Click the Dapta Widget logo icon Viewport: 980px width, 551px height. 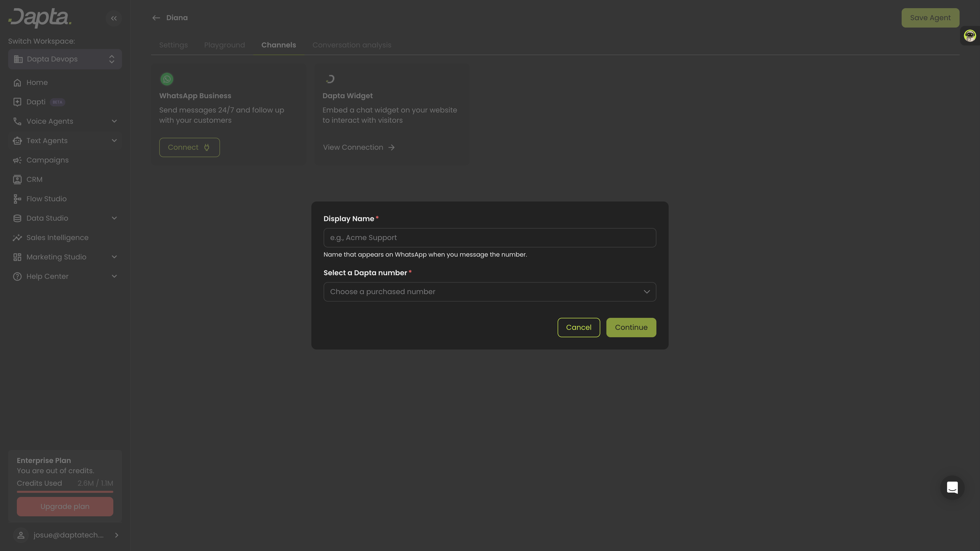click(330, 79)
